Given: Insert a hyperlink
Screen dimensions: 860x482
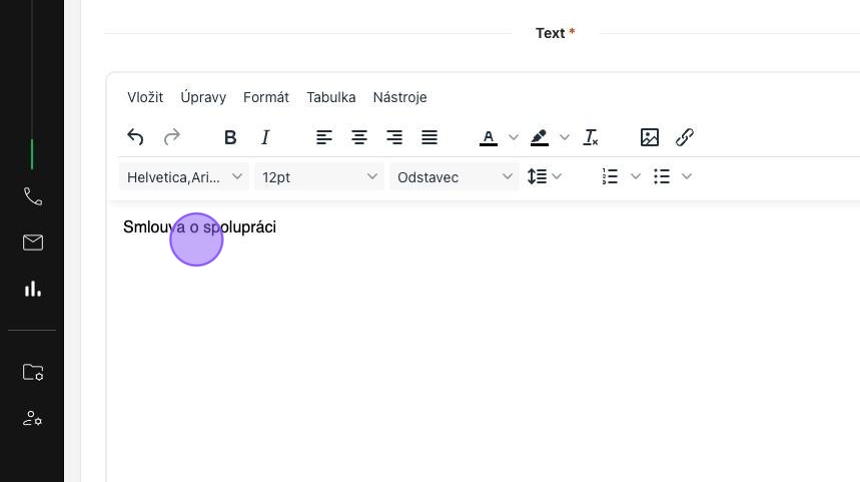Looking at the screenshot, I should (x=684, y=137).
